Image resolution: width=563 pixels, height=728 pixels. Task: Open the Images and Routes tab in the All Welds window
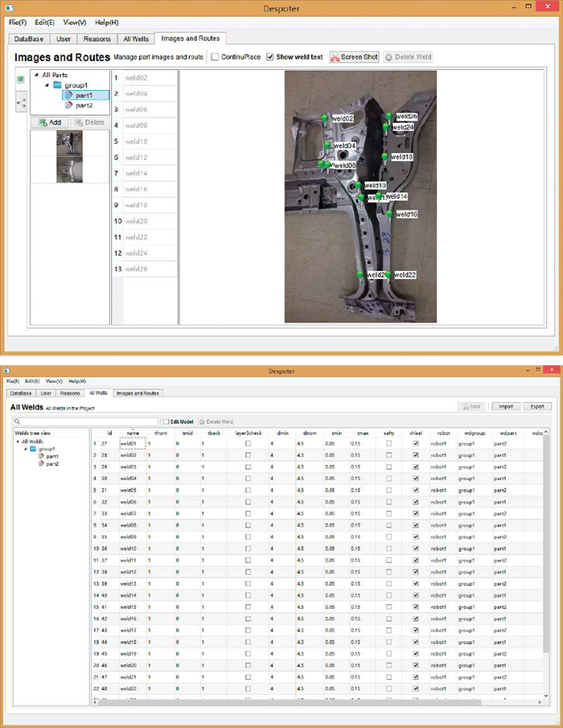(138, 393)
